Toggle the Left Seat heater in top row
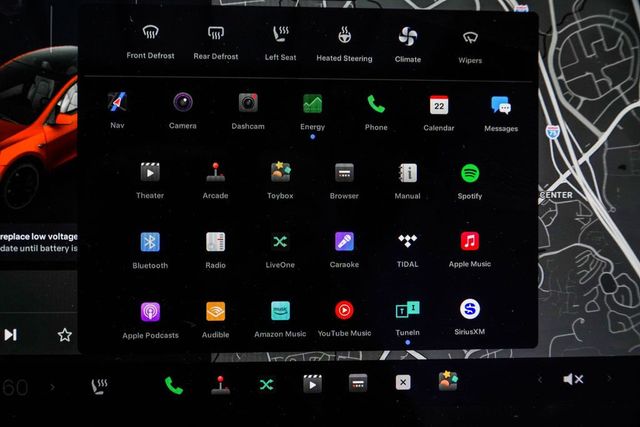This screenshot has height=427, width=640. 280,44
